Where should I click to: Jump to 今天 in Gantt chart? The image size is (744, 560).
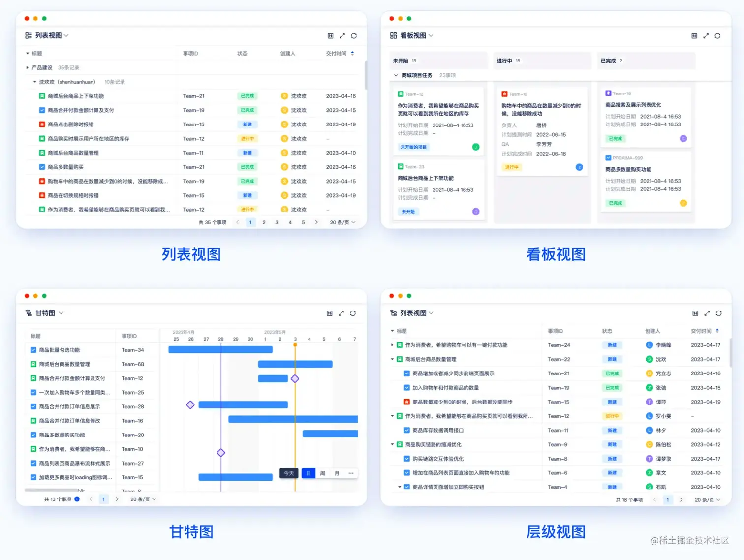tap(289, 473)
